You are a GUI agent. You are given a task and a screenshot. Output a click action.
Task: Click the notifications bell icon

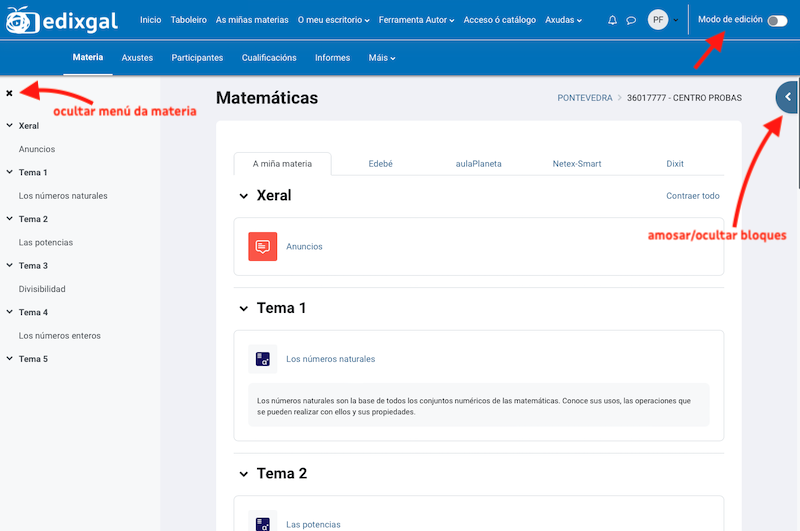pos(612,20)
